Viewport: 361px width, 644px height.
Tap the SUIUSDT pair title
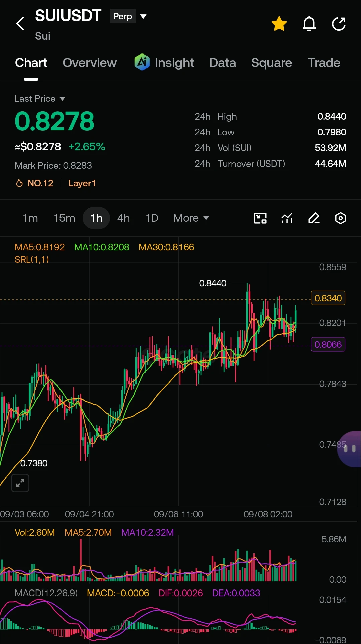point(68,16)
